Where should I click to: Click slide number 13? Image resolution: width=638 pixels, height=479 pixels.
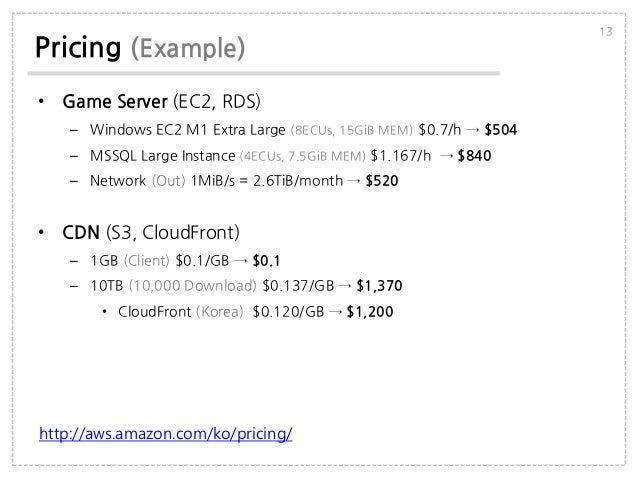pos(606,35)
